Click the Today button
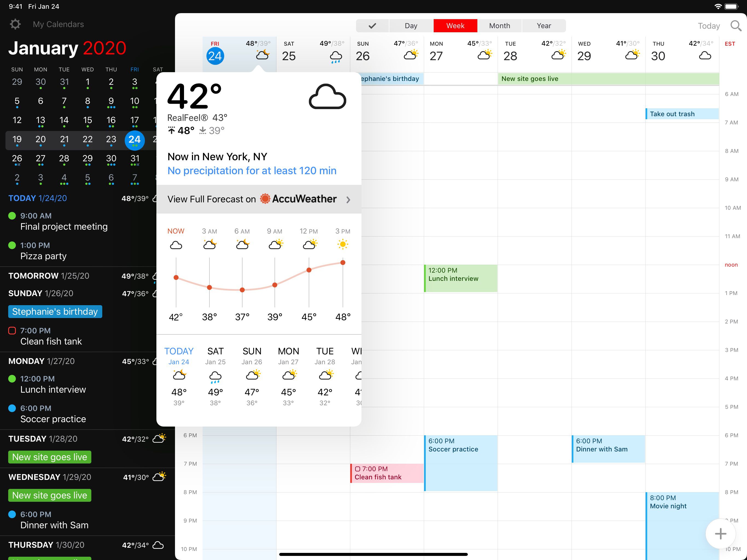747x560 pixels. (x=708, y=26)
